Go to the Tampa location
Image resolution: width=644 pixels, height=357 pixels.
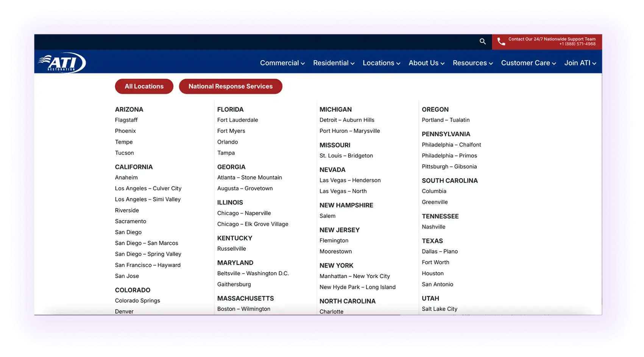click(x=226, y=153)
